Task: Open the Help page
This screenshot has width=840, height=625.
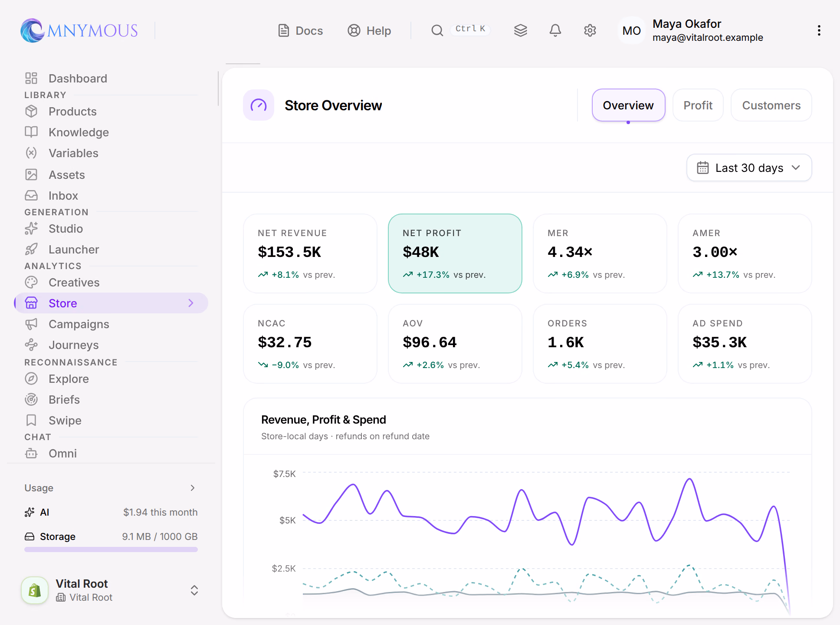Action: (x=369, y=31)
